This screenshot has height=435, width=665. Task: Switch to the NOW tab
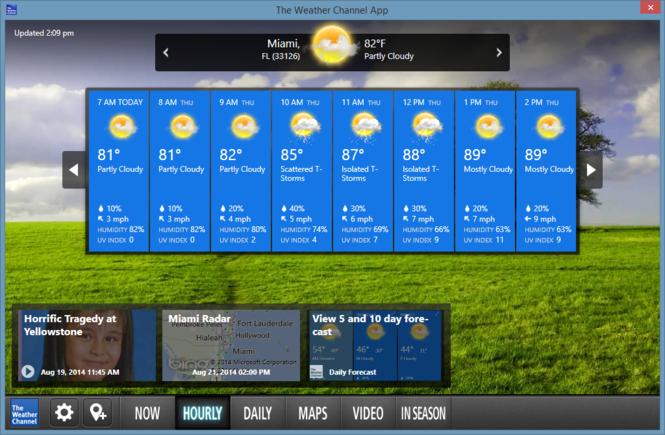147,413
